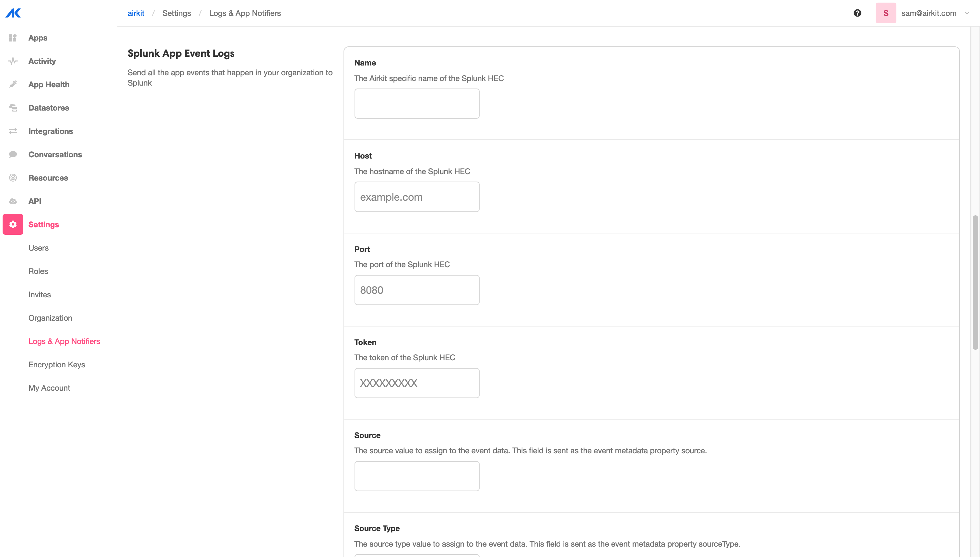Open the My Account link
The height and width of the screenshot is (557, 980).
click(49, 387)
